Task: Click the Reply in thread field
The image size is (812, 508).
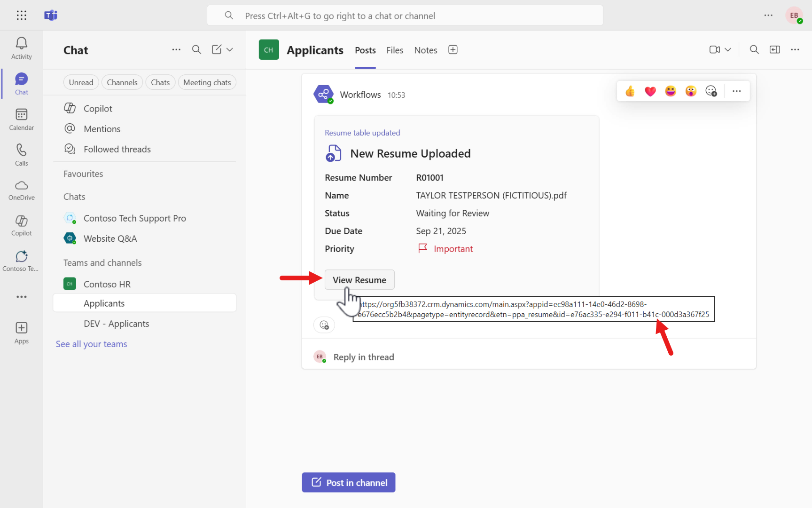Action: coord(363,357)
